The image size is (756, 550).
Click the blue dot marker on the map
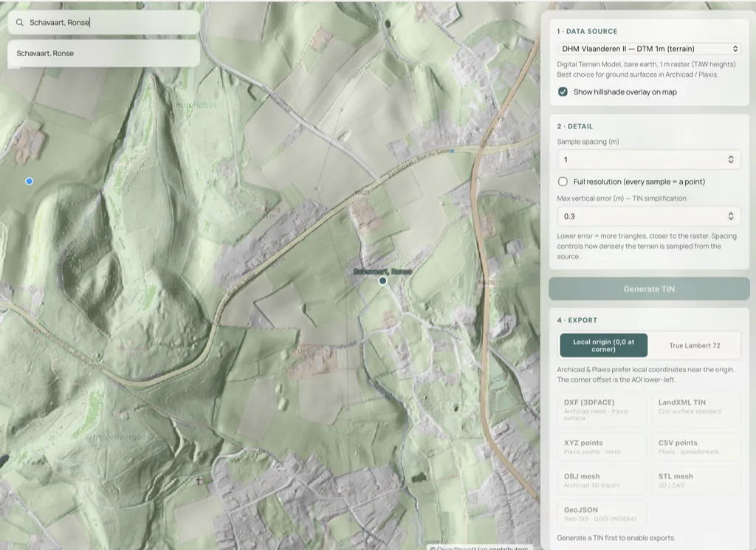tap(30, 182)
